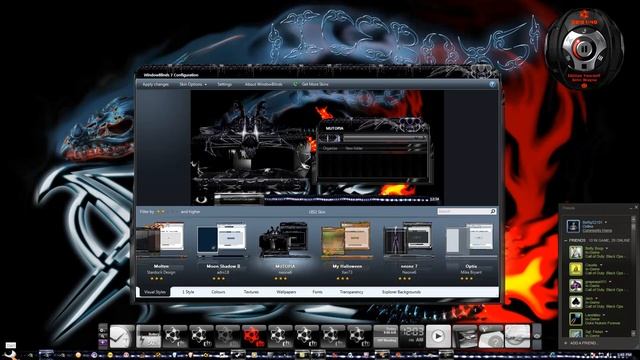Open Settings in WindowBlinds toolbar
640x360 pixels.
click(224, 84)
